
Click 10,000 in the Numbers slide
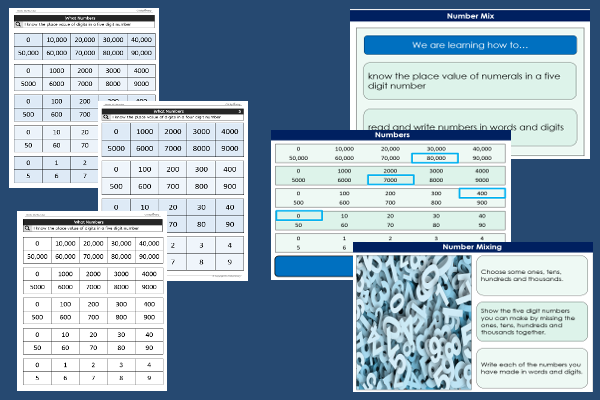344,149
